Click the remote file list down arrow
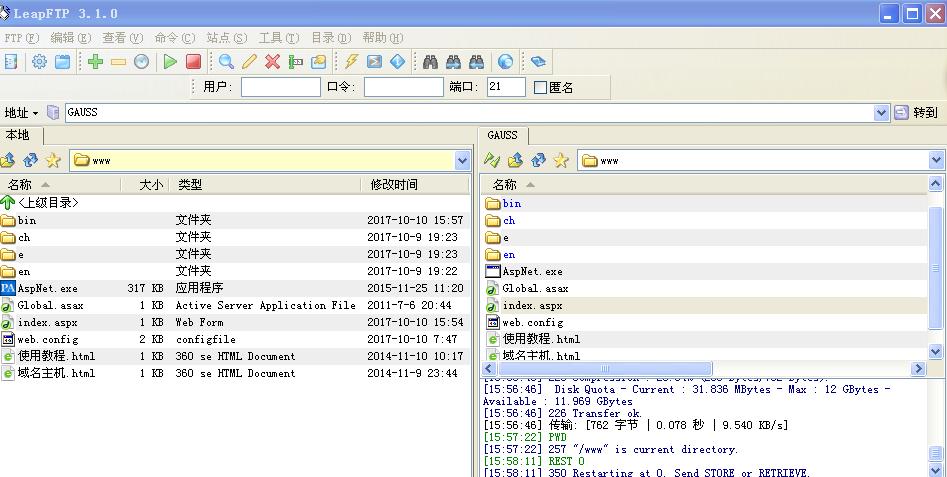947x477 pixels. click(x=936, y=351)
